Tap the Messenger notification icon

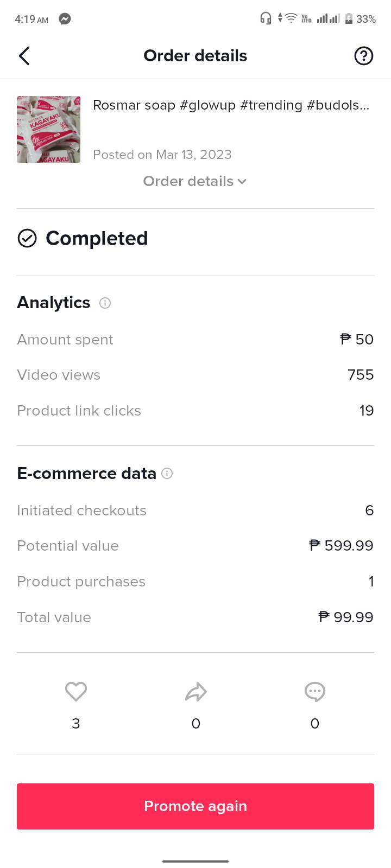coord(65,19)
